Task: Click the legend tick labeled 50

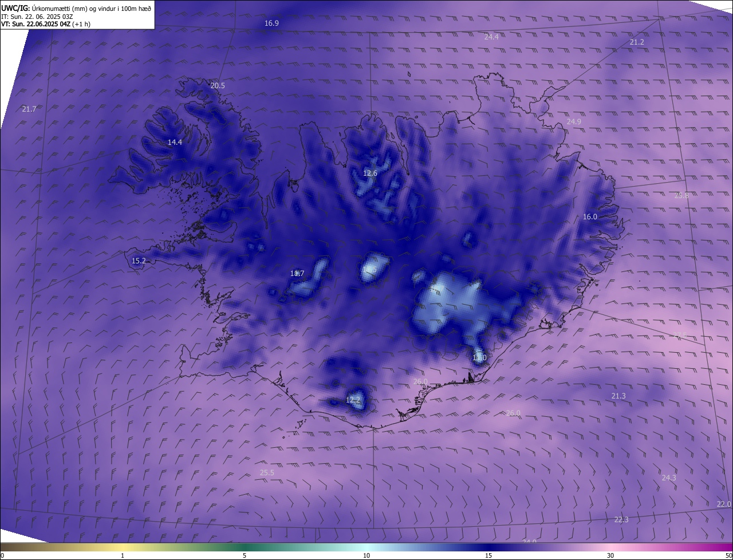Action: [728, 556]
